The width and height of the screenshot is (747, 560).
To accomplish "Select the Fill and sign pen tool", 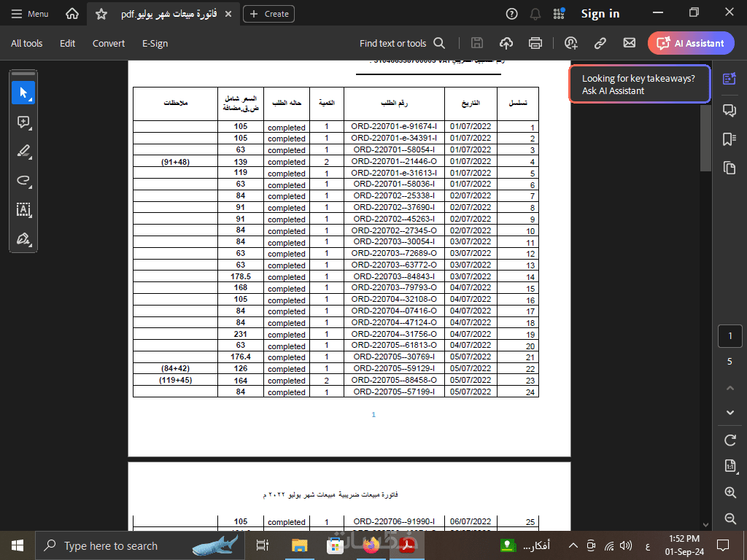I will [x=23, y=238].
